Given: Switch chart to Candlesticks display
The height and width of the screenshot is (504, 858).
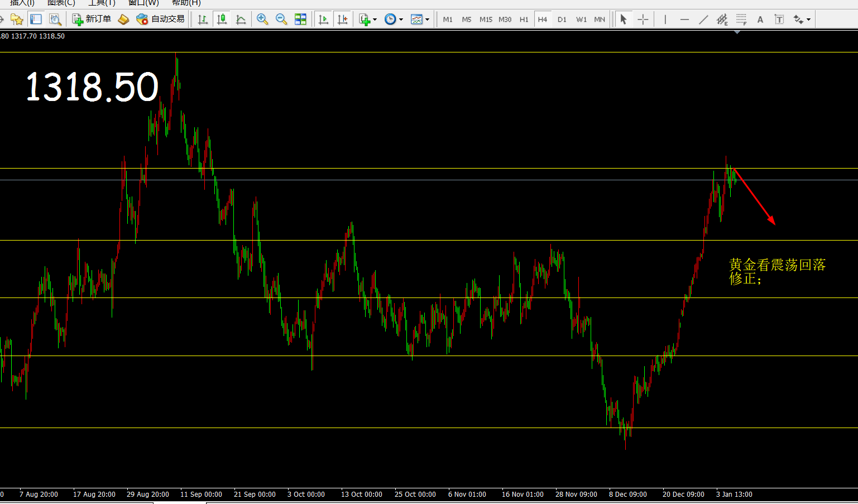Looking at the screenshot, I should pos(222,20).
